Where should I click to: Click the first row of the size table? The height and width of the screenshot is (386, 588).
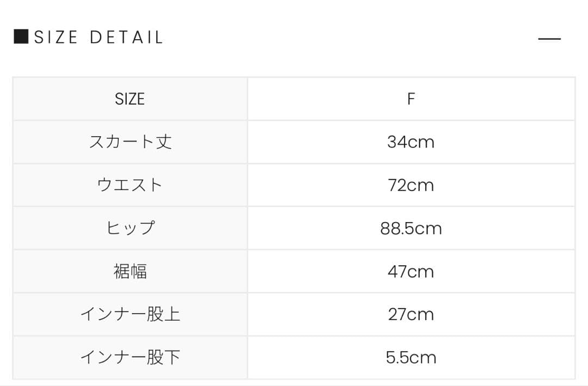pos(294,99)
